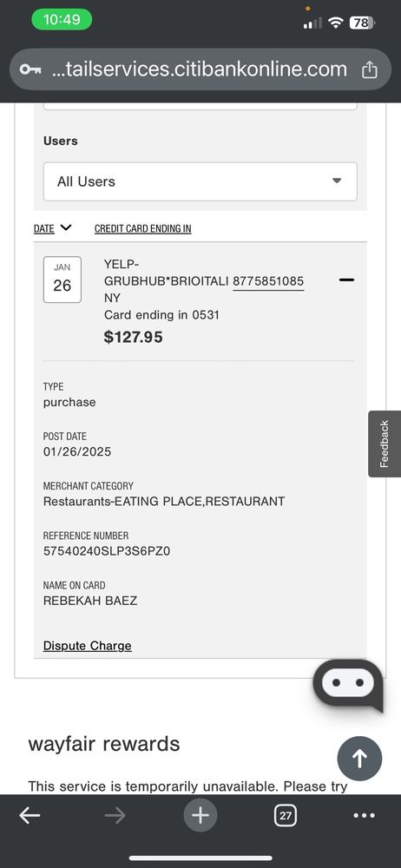
Task: Open the tab switcher showing 27 tabs
Action: tap(286, 815)
